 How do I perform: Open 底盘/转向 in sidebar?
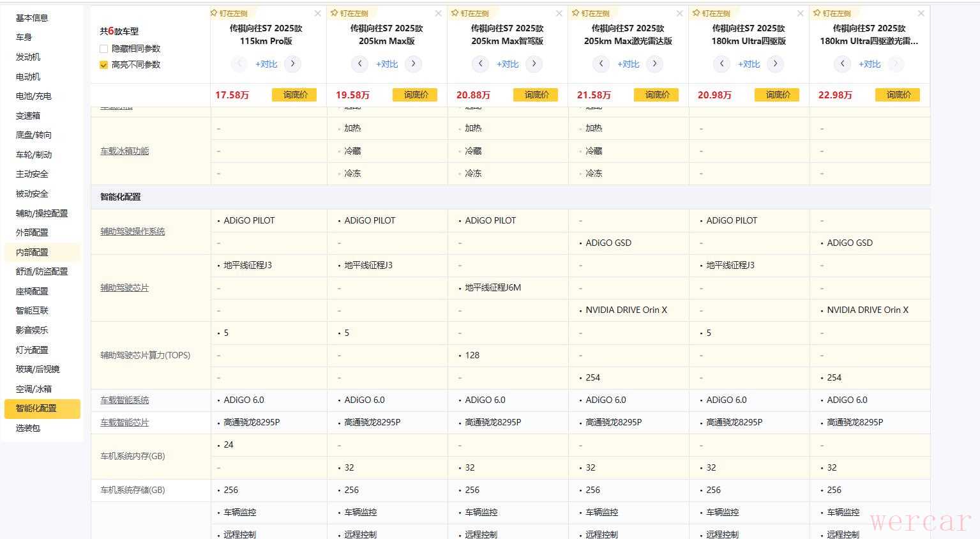34,135
